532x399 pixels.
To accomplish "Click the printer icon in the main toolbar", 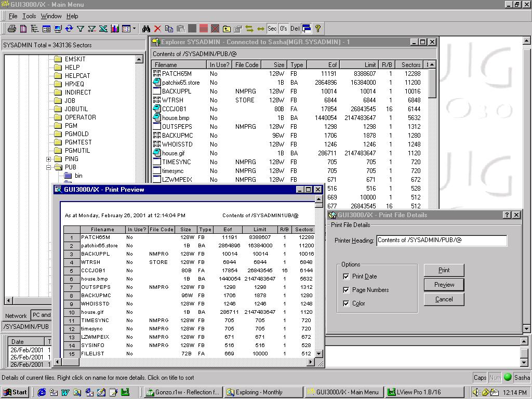I will (x=12, y=29).
